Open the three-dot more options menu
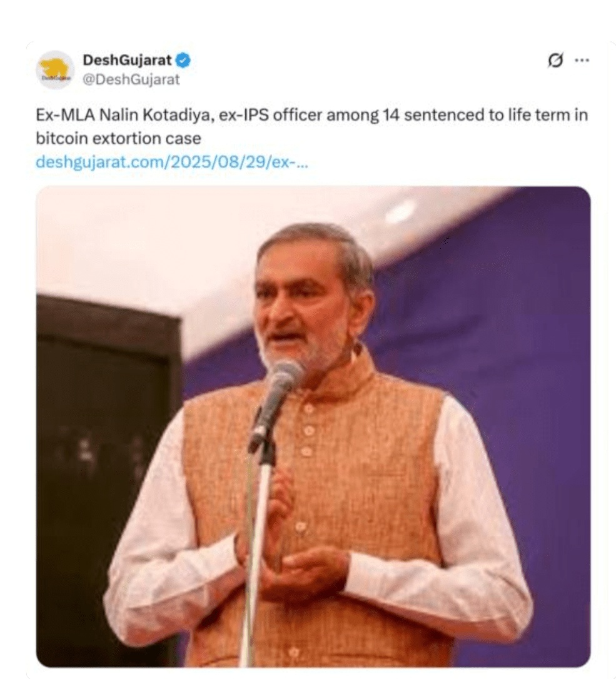 point(582,60)
